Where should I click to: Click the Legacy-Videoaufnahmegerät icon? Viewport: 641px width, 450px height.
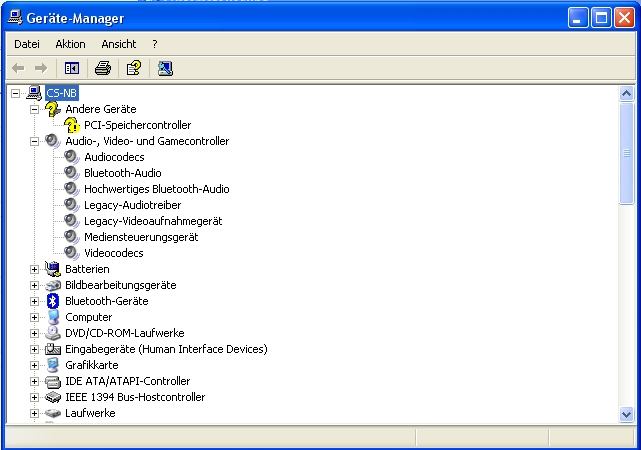tap(72, 221)
